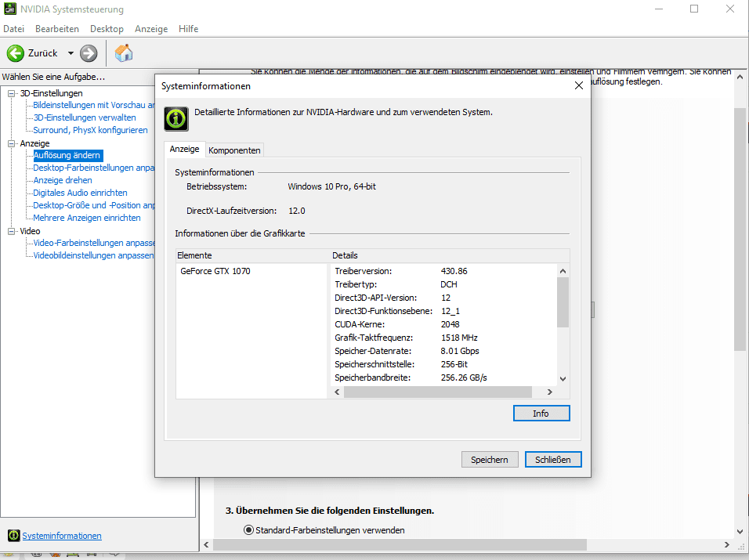This screenshot has width=749, height=560.
Task: Click the green Zurück back arrow icon
Action: (16, 53)
